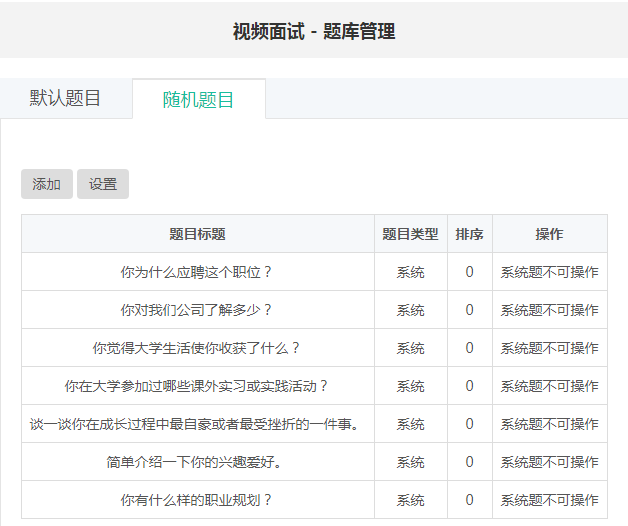Click the 题目类型 column header
The width and height of the screenshot is (628, 526).
(410, 234)
